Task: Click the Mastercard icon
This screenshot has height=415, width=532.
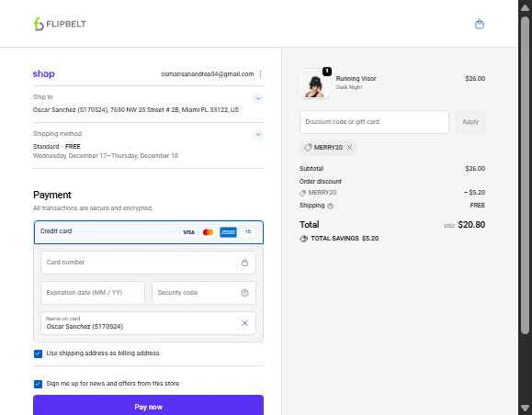Action: [x=208, y=232]
